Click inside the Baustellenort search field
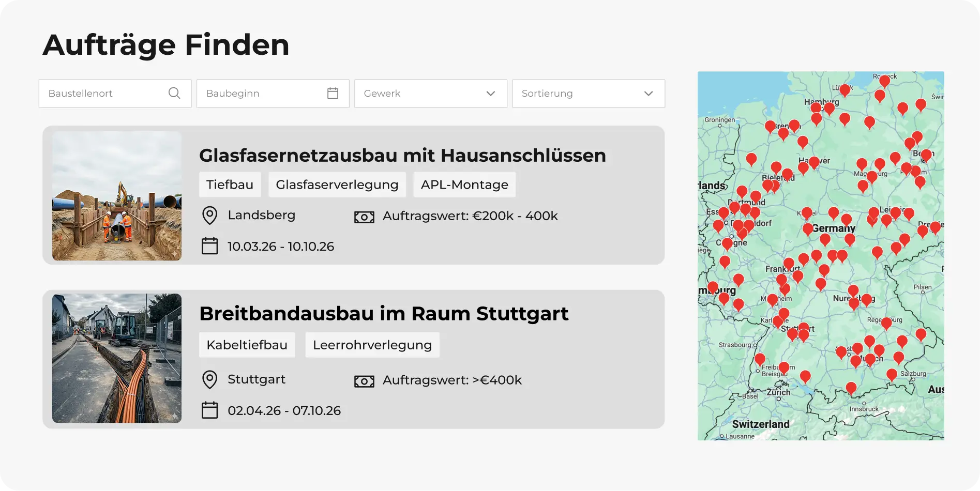Viewport: 980px width, 491px height. 103,93
